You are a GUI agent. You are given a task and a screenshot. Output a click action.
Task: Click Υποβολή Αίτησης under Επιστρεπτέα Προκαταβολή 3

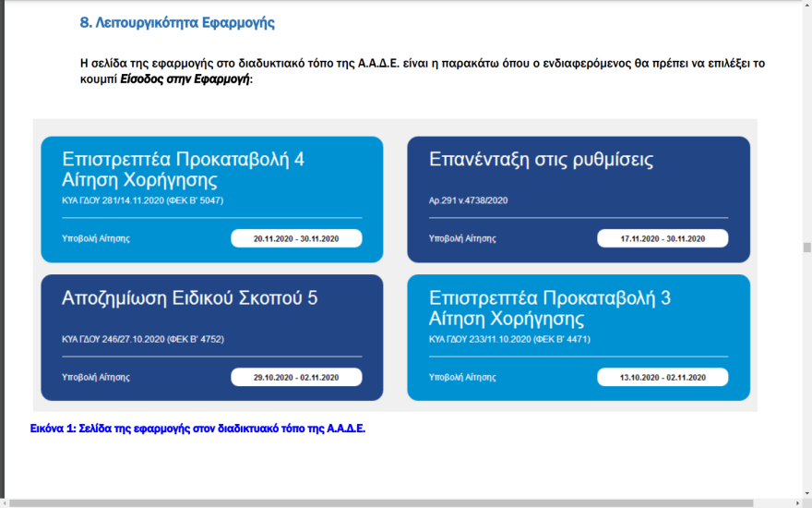coord(462,377)
